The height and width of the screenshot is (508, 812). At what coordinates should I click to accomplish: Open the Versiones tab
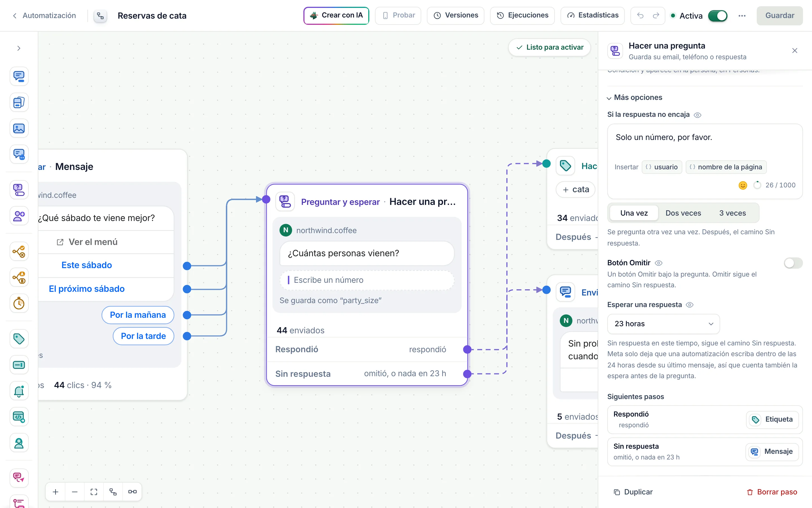click(455, 16)
